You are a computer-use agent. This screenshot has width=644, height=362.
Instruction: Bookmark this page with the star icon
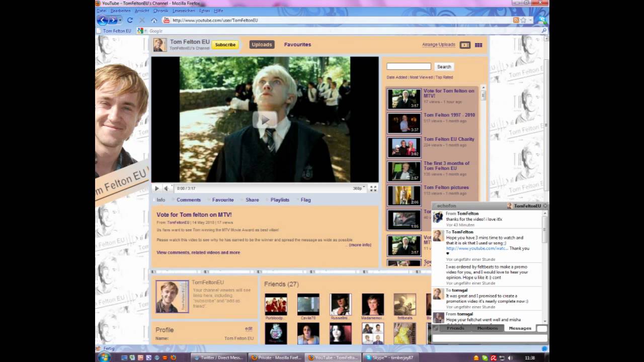pyautogui.click(x=523, y=20)
